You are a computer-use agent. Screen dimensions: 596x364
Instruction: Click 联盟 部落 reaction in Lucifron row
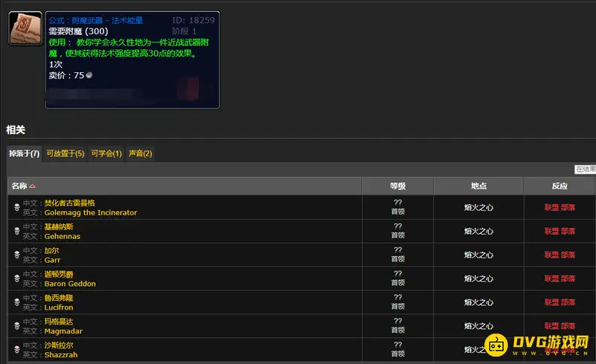(x=559, y=302)
